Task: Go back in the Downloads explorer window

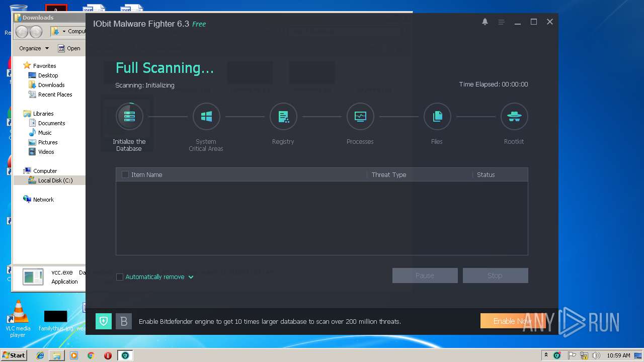Action: coord(22,32)
